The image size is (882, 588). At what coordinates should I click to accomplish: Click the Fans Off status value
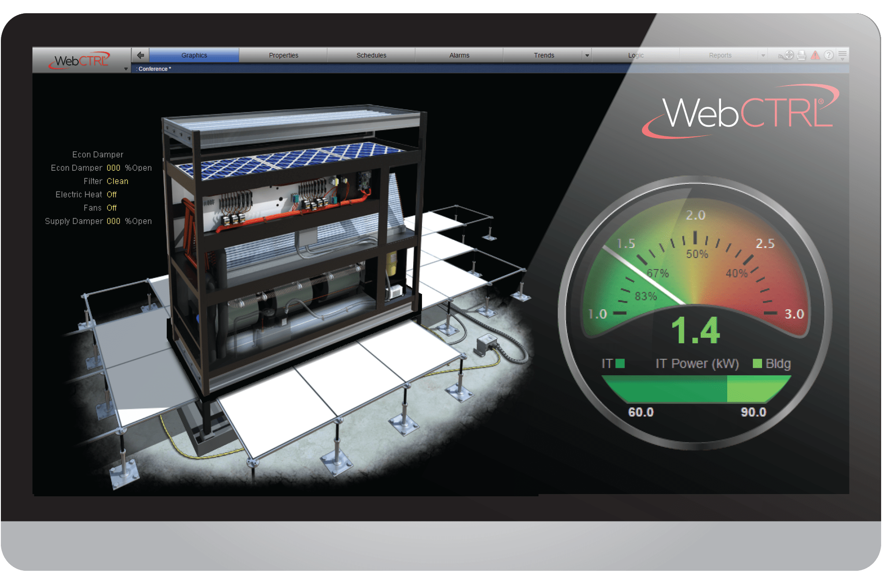[112, 207]
